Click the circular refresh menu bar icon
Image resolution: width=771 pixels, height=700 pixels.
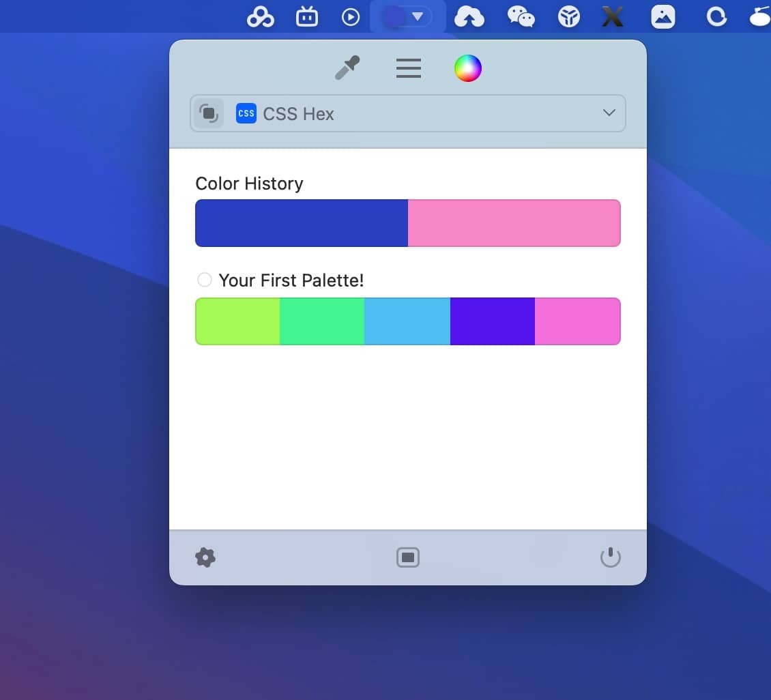click(x=716, y=17)
